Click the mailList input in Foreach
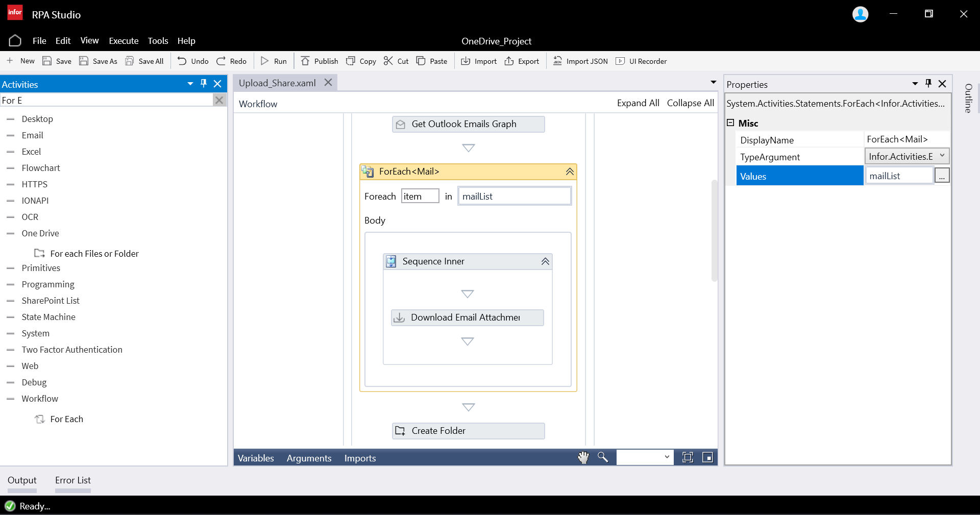 [514, 197]
